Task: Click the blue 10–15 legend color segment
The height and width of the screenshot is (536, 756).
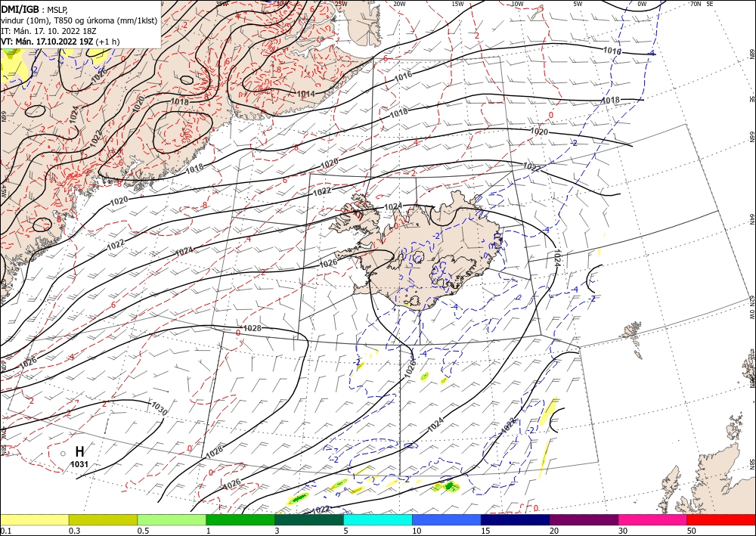Action: [x=447, y=519]
